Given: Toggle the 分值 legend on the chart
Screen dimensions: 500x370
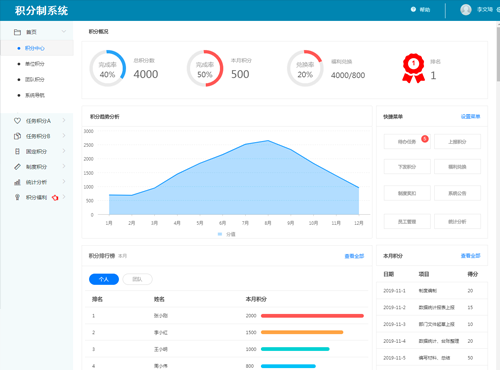Looking at the screenshot, I should point(227,234).
